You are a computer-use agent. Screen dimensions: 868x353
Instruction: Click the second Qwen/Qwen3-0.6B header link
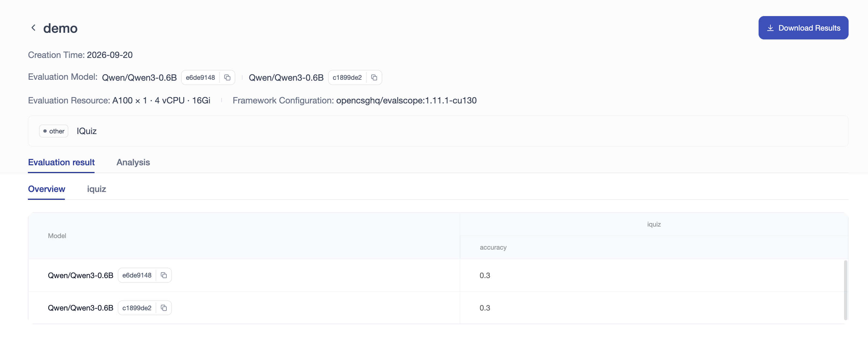(286, 78)
